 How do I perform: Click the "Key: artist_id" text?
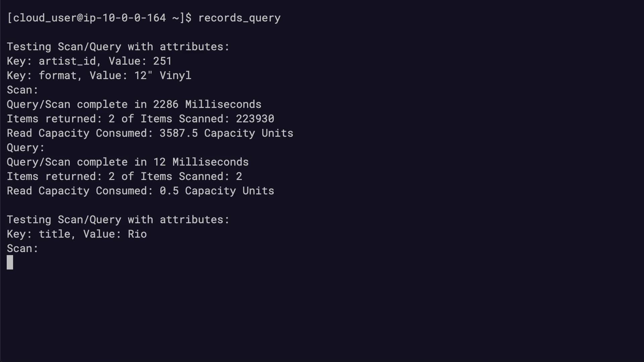(x=51, y=61)
